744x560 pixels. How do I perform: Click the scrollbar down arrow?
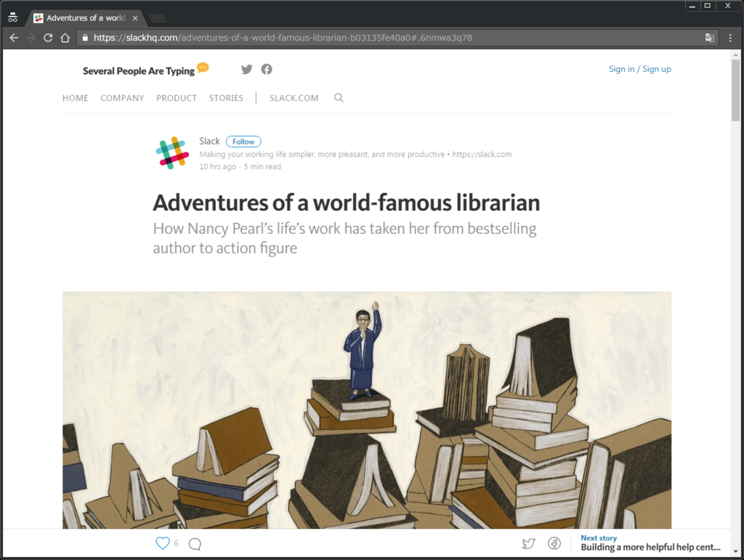[735, 551]
